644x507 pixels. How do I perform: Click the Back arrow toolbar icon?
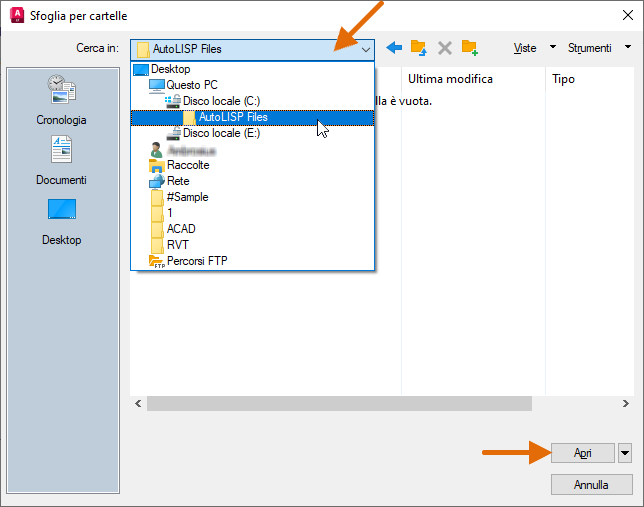coord(394,48)
